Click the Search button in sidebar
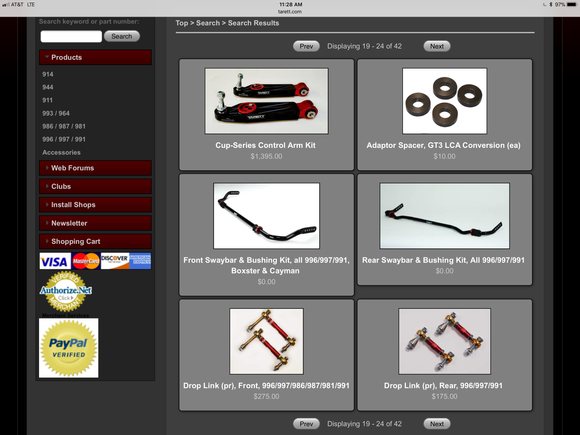Screen dimensions: 580x435 (x=122, y=36)
